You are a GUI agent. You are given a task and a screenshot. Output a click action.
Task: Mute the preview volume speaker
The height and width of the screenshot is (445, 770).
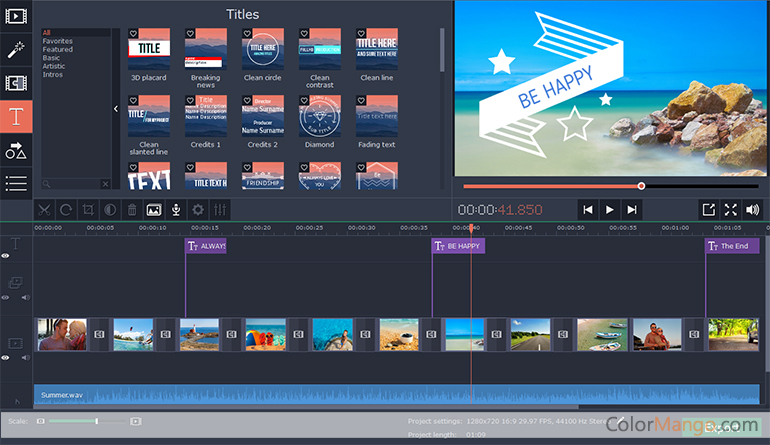(752, 209)
